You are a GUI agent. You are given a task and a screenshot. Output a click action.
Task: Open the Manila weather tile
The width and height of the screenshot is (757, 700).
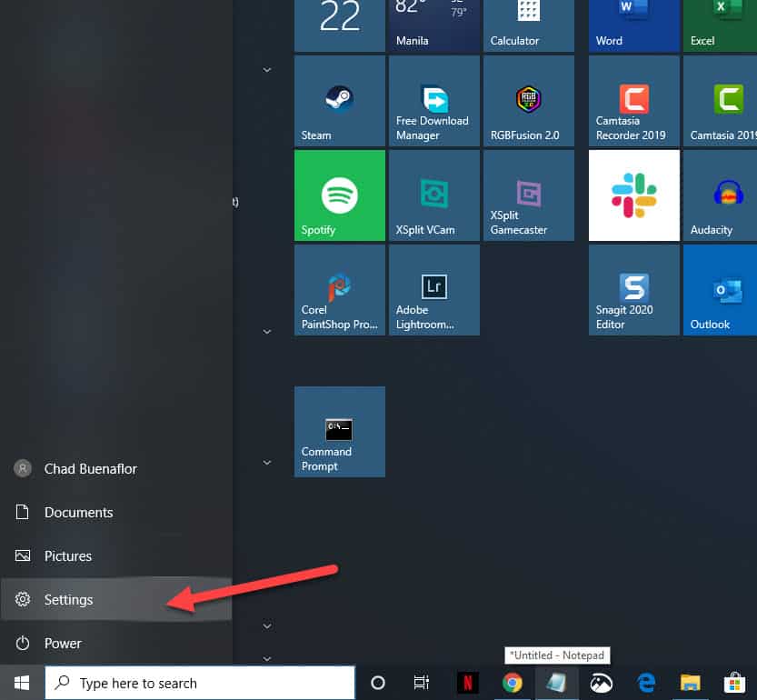tap(434, 25)
